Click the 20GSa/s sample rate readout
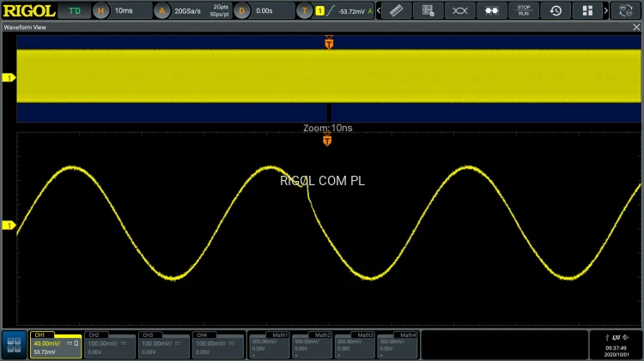Viewport: 644px width, 361px height. 187,11
